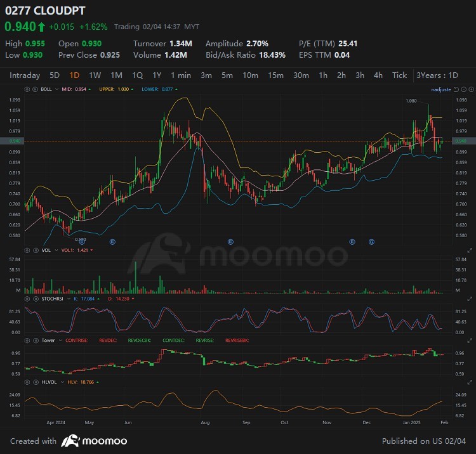Remove the STOCHRSI indicator with X icon
This screenshot has height=454, width=476.
coord(35,299)
